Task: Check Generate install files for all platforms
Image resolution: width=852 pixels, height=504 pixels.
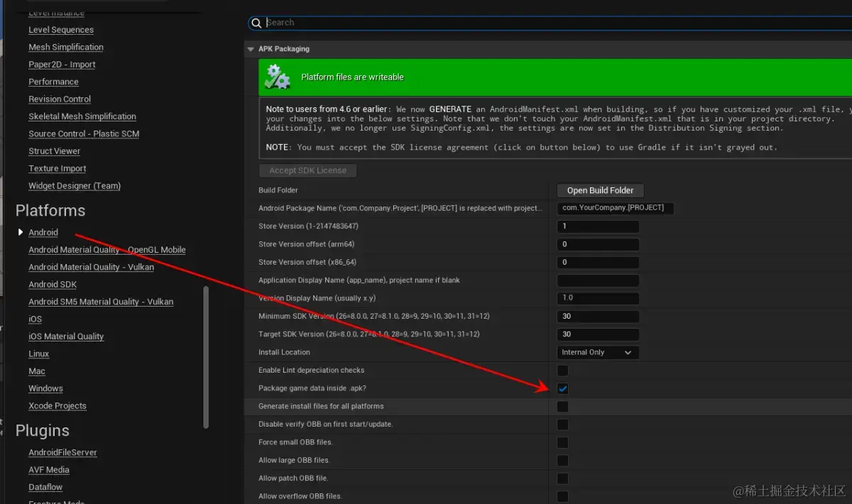Action: [562, 407]
